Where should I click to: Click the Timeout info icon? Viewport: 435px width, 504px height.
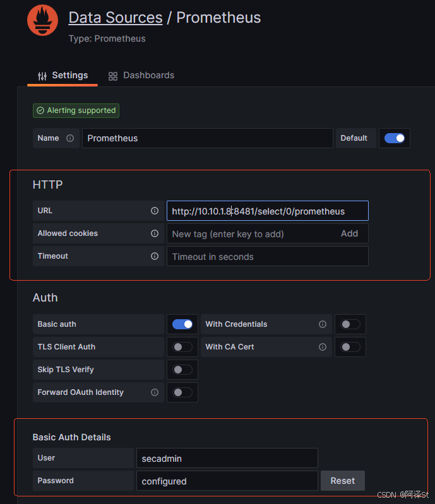point(155,256)
